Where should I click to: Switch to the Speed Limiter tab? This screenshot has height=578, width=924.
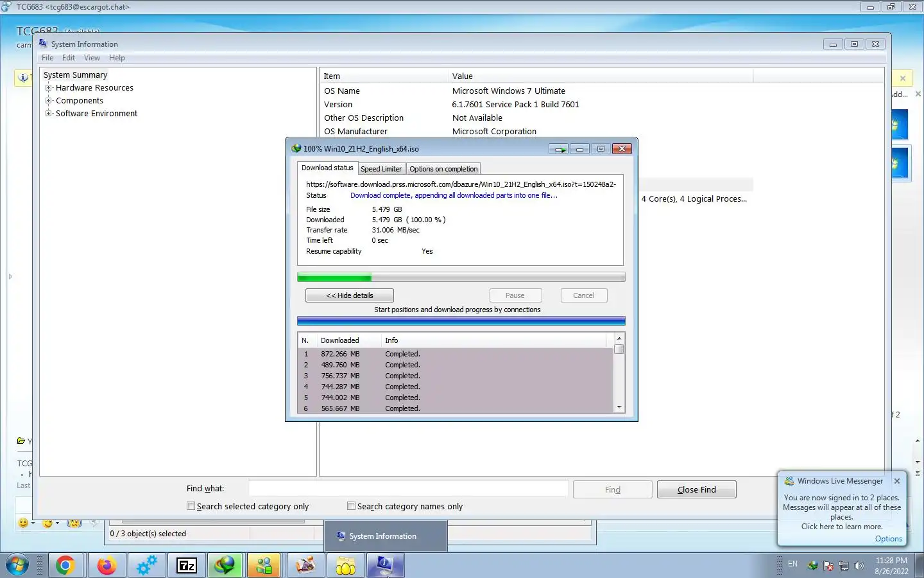click(x=381, y=169)
